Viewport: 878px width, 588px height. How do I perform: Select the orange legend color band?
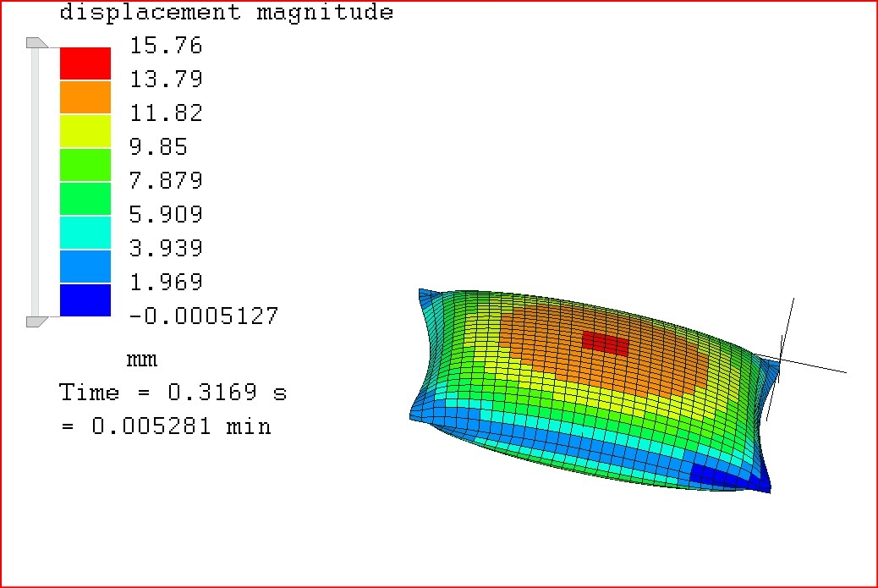(85, 97)
